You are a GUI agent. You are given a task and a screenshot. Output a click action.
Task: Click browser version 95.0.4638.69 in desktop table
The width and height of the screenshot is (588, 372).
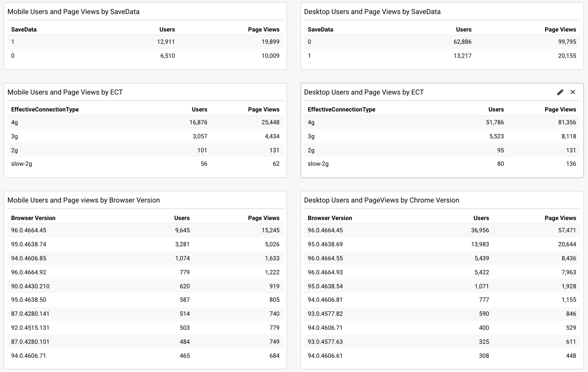[325, 244]
